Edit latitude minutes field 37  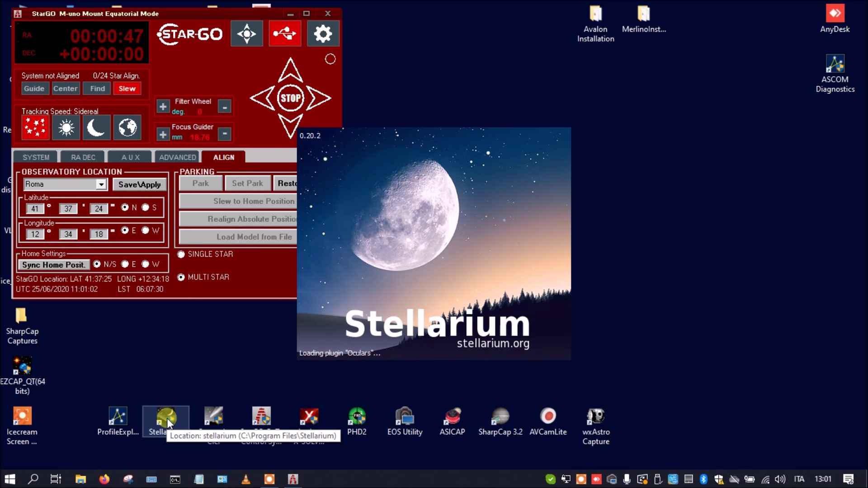point(68,208)
